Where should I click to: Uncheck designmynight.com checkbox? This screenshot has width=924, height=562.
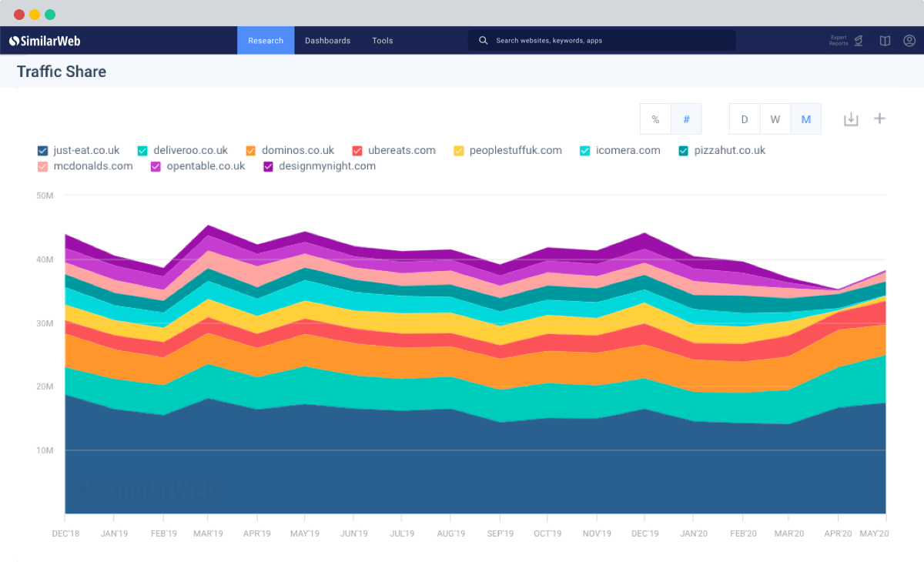pos(269,166)
